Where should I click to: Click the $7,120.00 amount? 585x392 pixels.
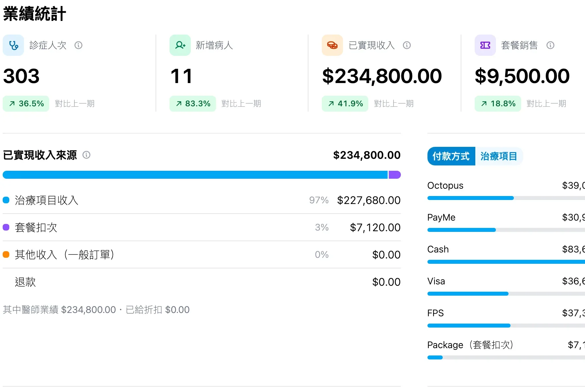click(375, 227)
